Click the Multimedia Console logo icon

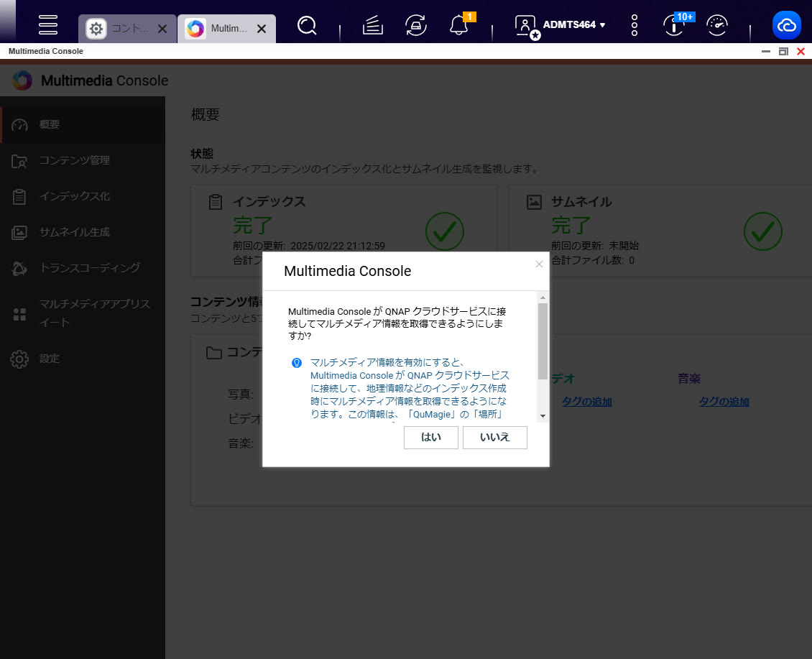point(22,80)
